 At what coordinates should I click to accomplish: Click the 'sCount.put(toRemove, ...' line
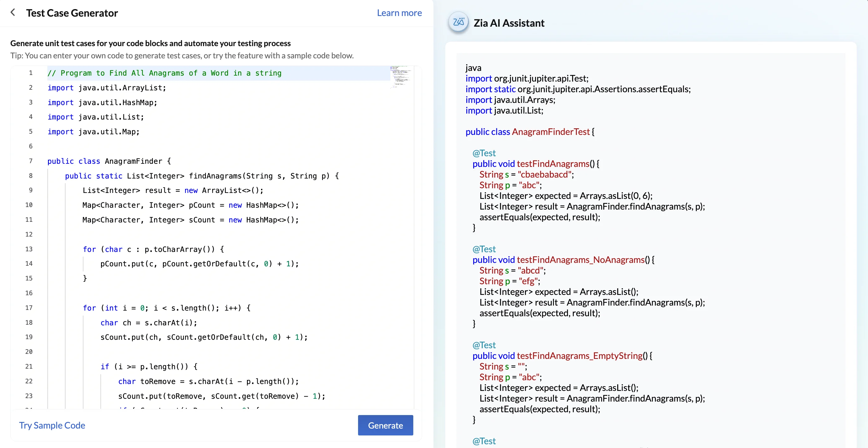point(222,396)
